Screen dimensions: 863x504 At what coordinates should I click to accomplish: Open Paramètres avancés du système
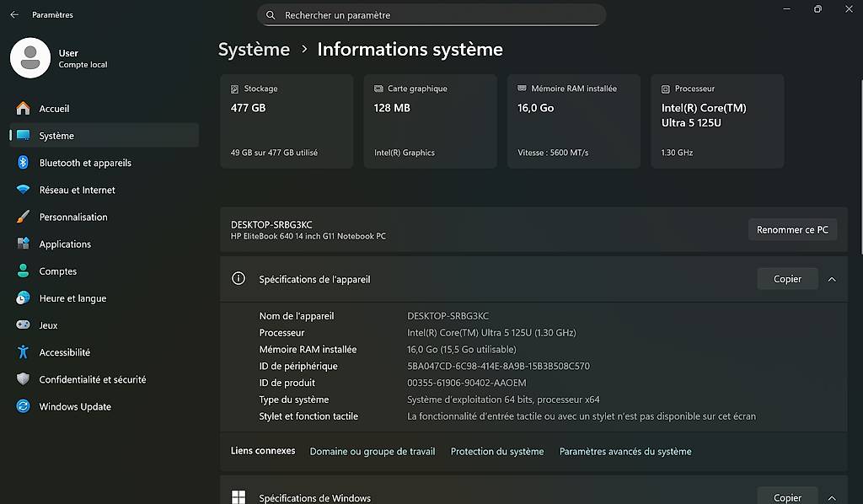tap(625, 451)
